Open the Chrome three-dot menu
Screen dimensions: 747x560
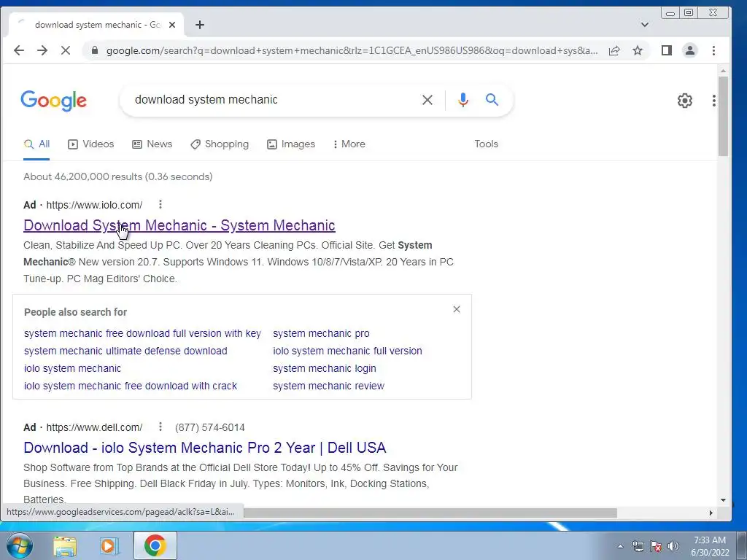click(713, 50)
